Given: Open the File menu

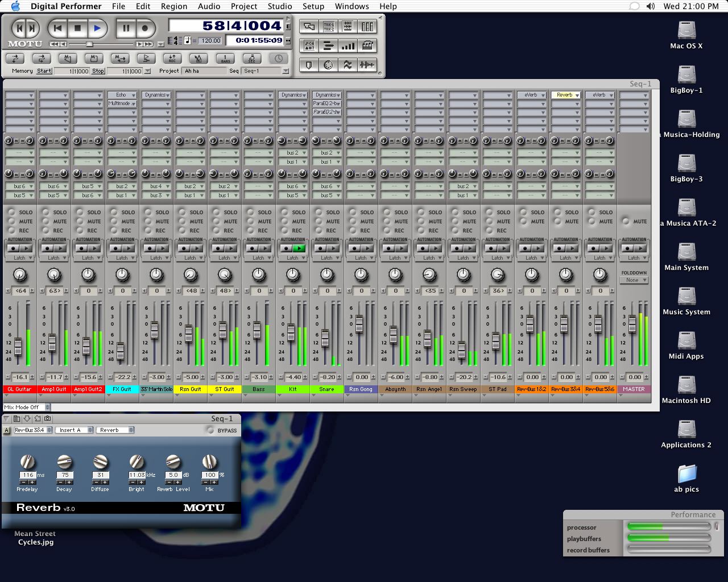Looking at the screenshot, I should [x=118, y=6].
